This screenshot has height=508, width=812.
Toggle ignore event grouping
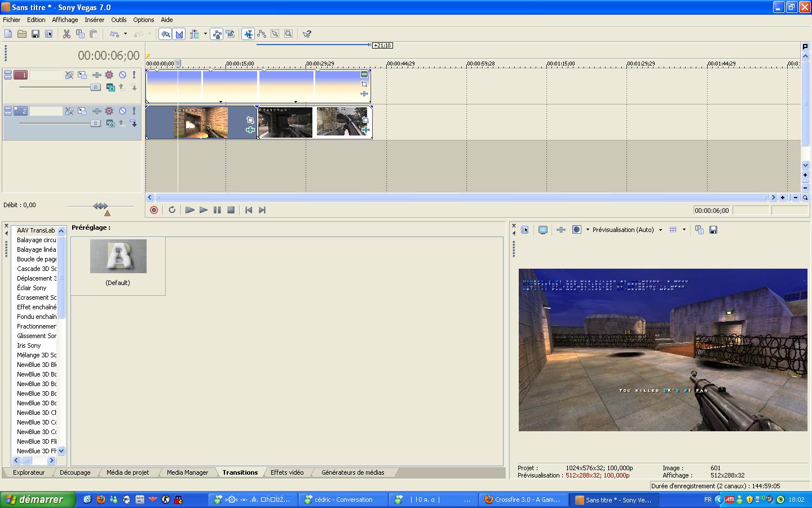(231, 34)
